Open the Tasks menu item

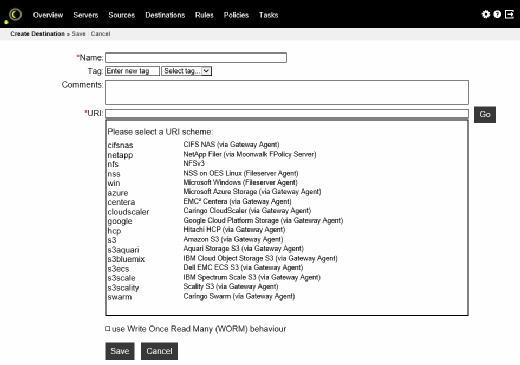pyautogui.click(x=268, y=15)
